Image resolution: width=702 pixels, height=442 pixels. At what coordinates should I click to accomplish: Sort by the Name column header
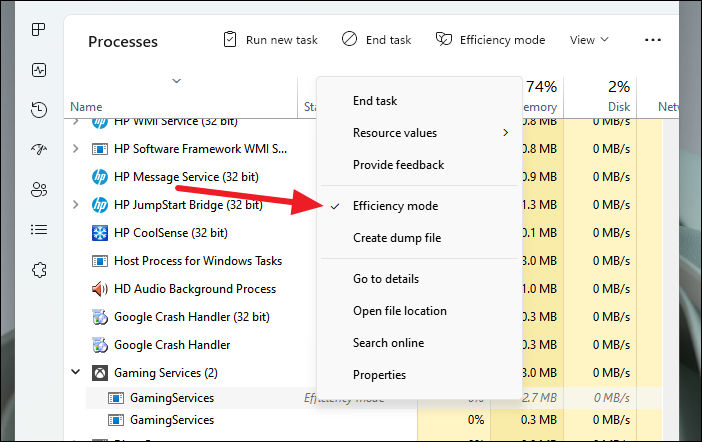(86, 107)
